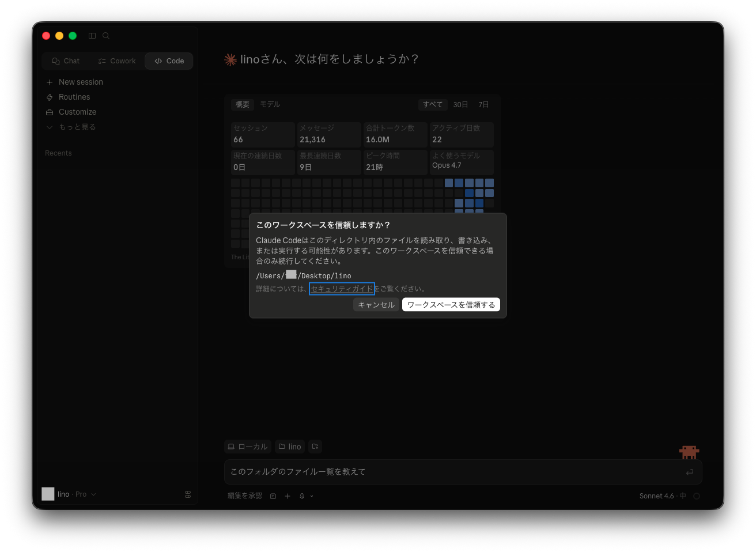Viewport: 756px width, 552px height.
Task: Click the アクティブ日数 22 stat card
Action: pyautogui.click(x=462, y=134)
